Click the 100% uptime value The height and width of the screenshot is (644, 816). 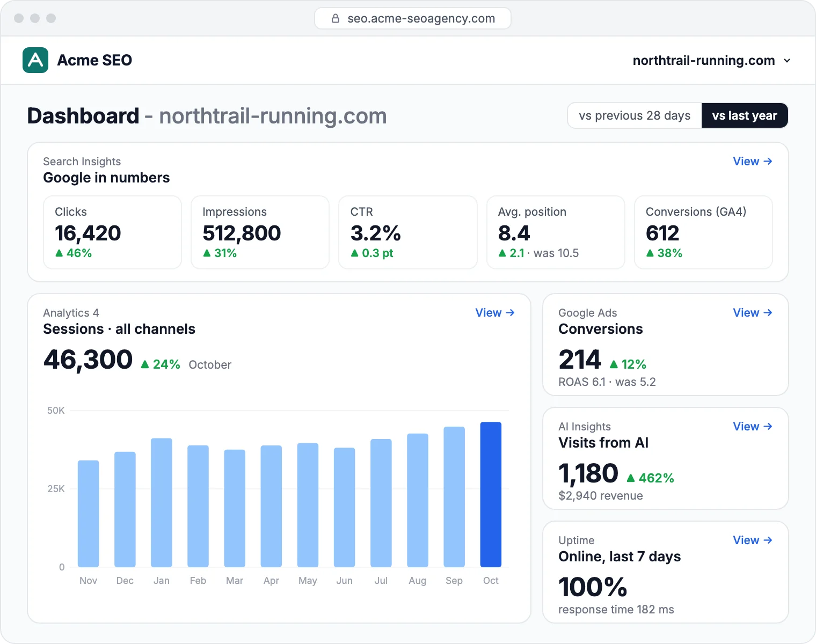[593, 587]
